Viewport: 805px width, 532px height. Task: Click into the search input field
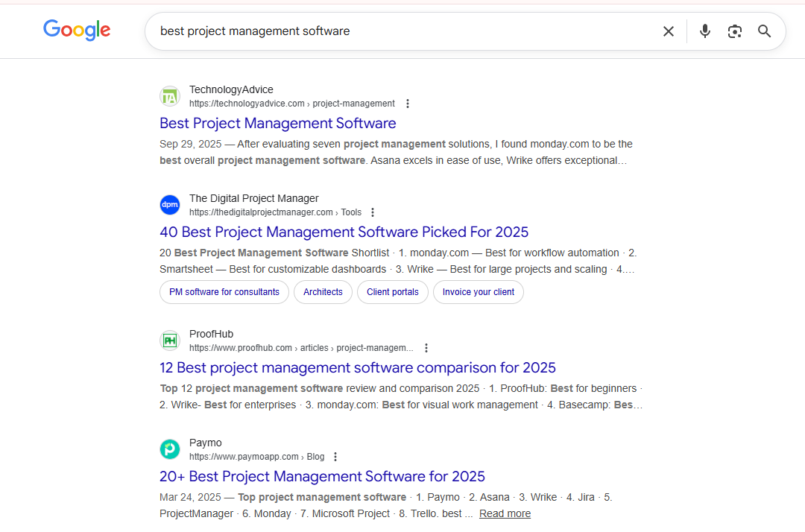(405, 31)
